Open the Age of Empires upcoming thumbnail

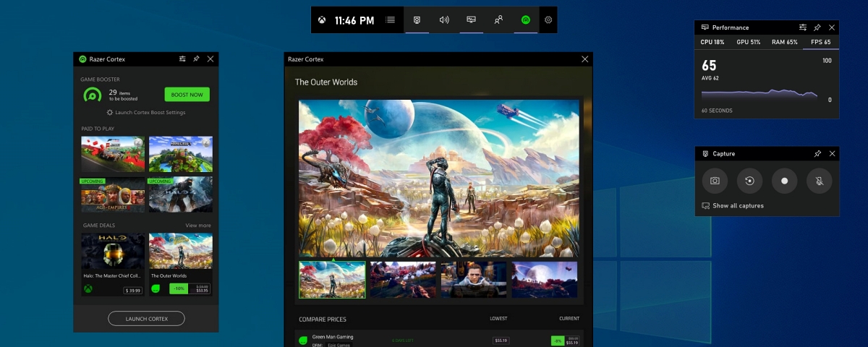(x=113, y=194)
